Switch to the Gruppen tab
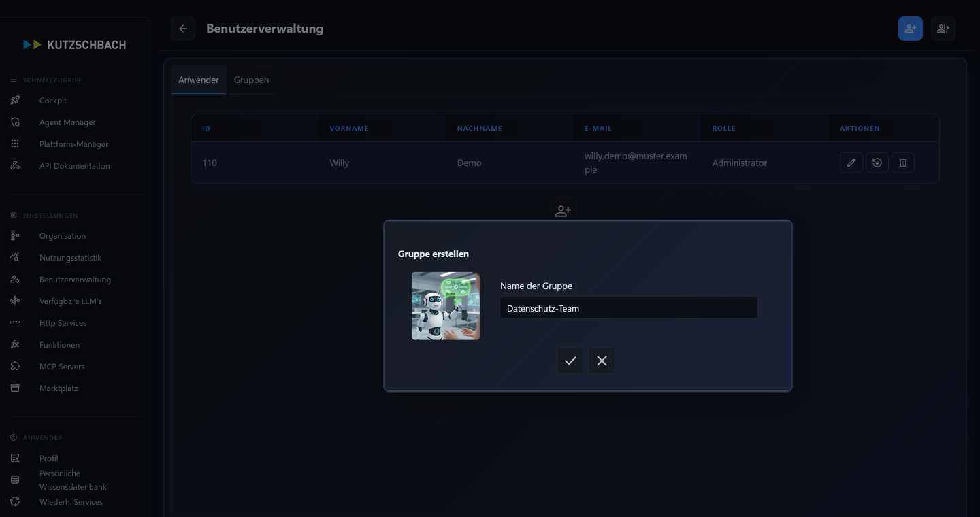 251,80
